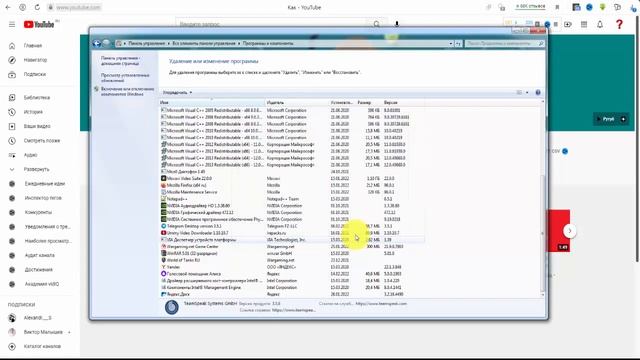Click the browser back arrow
Viewport: 640px width, 360px height.
[8, 7]
